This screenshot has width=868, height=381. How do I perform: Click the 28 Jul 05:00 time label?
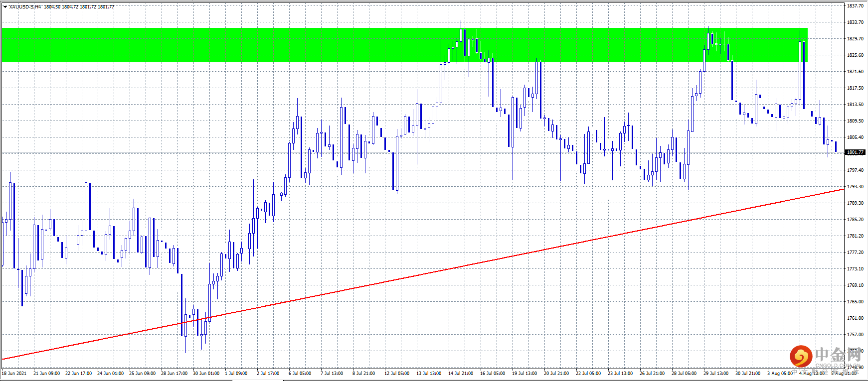pos(684,374)
